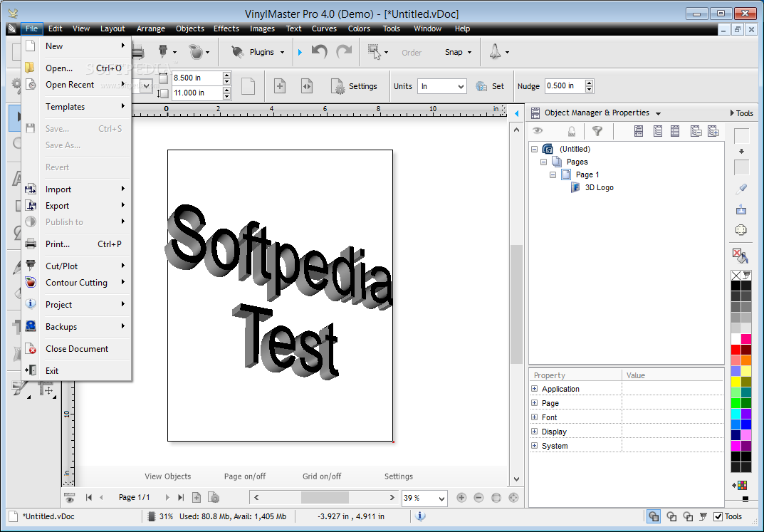Click the zoom out minus icon

tap(478, 497)
